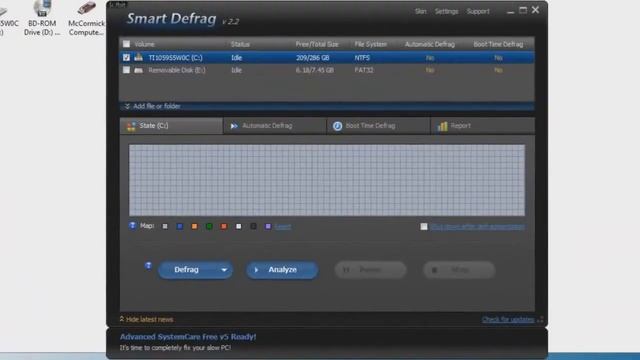The image size is (640, 360).
Task: Click the Analyze button
Action: pyautogui.click(x=282, y=270)
